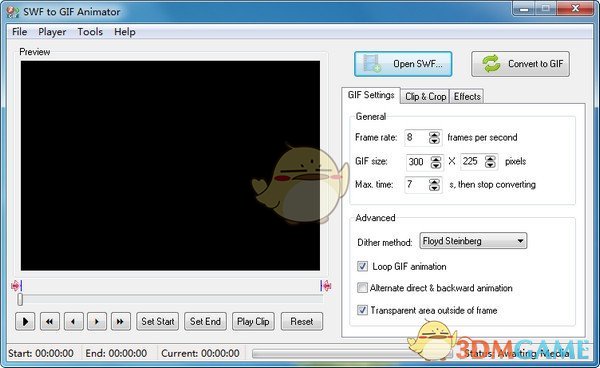Click the GIF height field showing 225

tap(473, 161)
